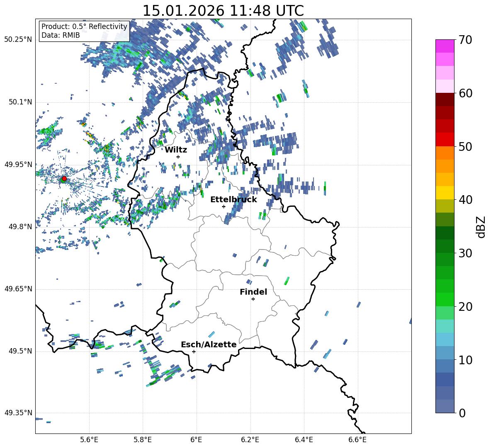Click the 50 tick on the colorbar
Image resolution: width=491 pixels, height=448 pixels.
pyautogui.click(x=465, y=147)
